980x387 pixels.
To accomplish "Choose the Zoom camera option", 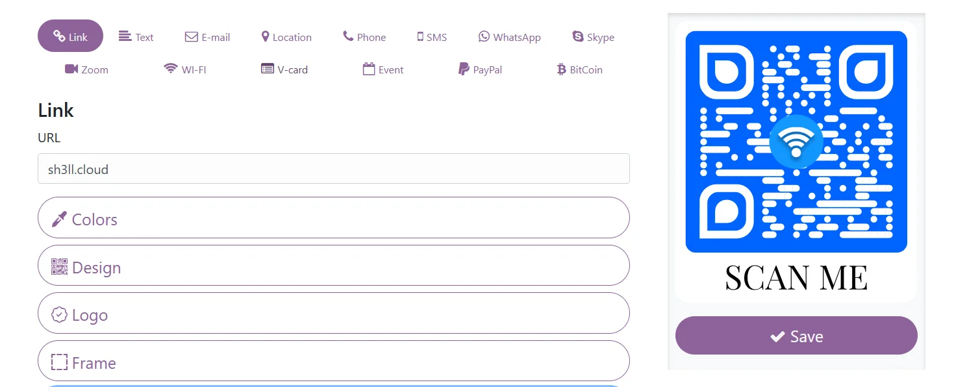I will [86, 69].
